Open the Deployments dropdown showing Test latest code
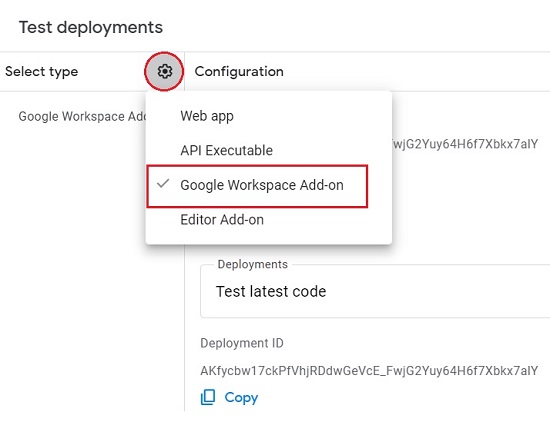The image size is (550, 422). point(375,292)
